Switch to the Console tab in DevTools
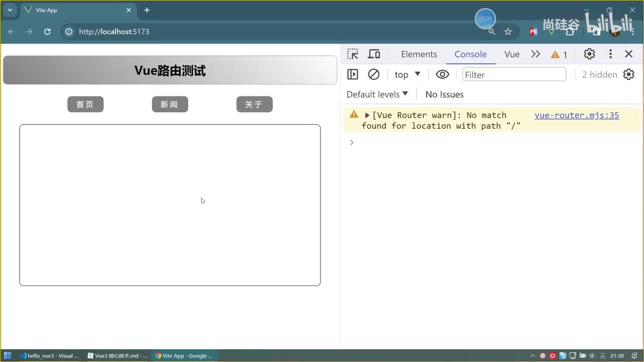This screenshot has width=644, height=362. [470, 54]
